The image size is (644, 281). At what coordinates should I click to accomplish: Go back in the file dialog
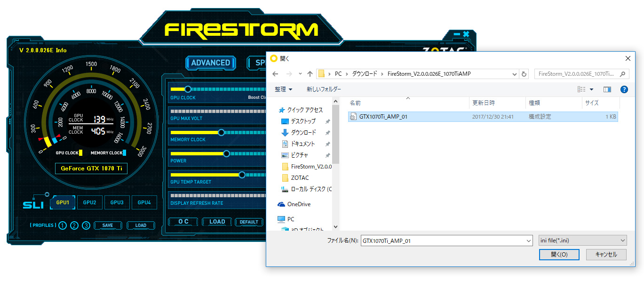(x=276, y=74)
